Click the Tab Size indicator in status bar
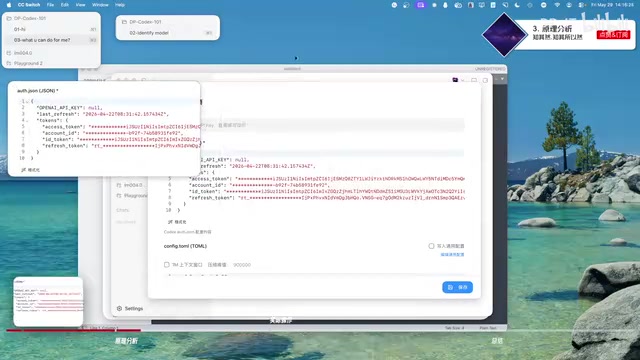Viewport: 640px width, 360px height. (x=454, y=328)
